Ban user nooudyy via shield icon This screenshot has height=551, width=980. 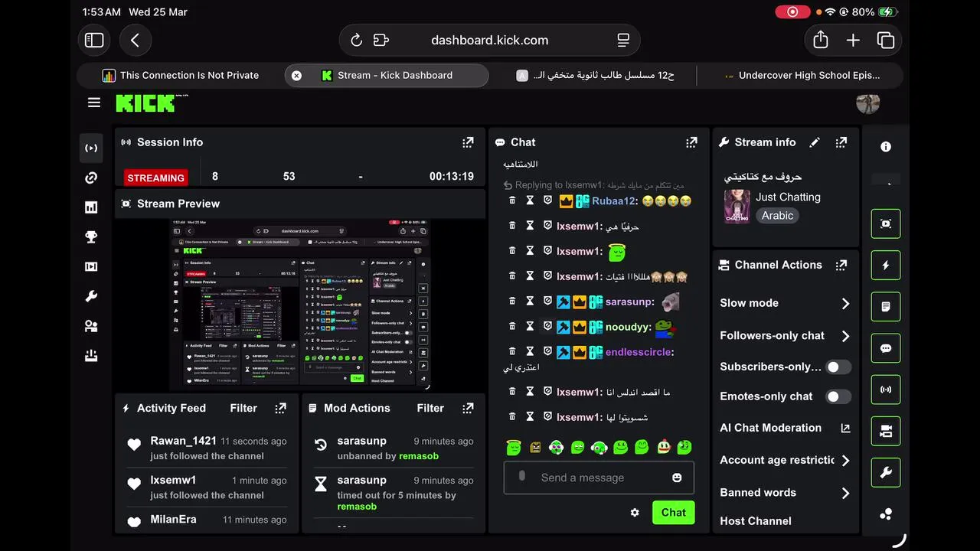pyautogui.click(x=547, y=327)
